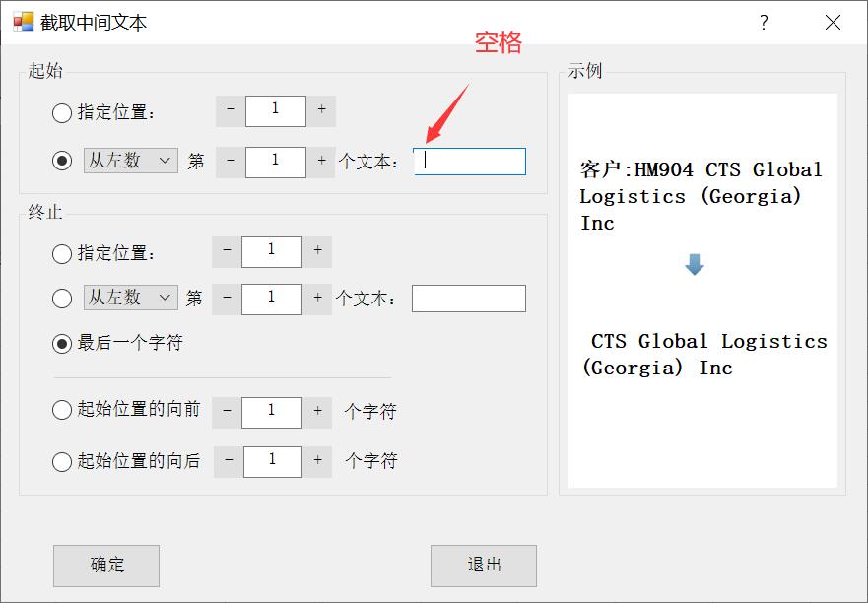Open the 从左数 dropdown in 起始 group
This screenshot has width=868, height=603.
(x=131, y=161)
